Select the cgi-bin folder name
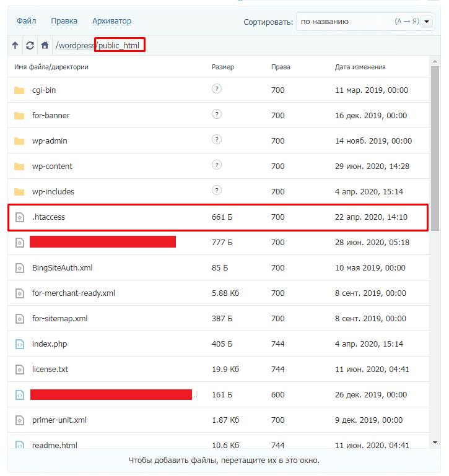 [44, 90]
